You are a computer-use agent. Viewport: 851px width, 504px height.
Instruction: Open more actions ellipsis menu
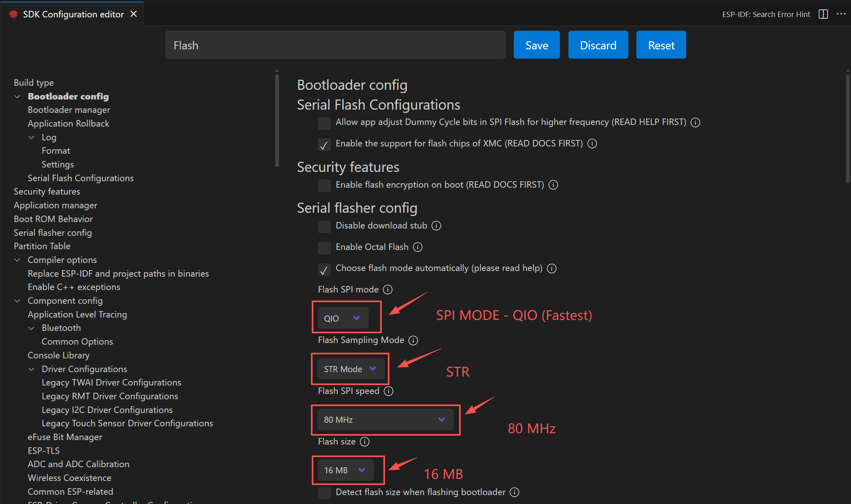[841, 14]
